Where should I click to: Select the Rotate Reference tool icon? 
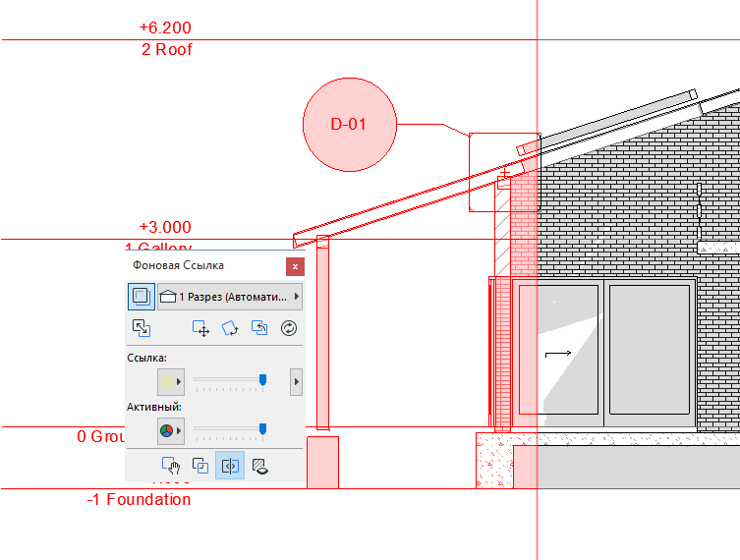(230, 328)
